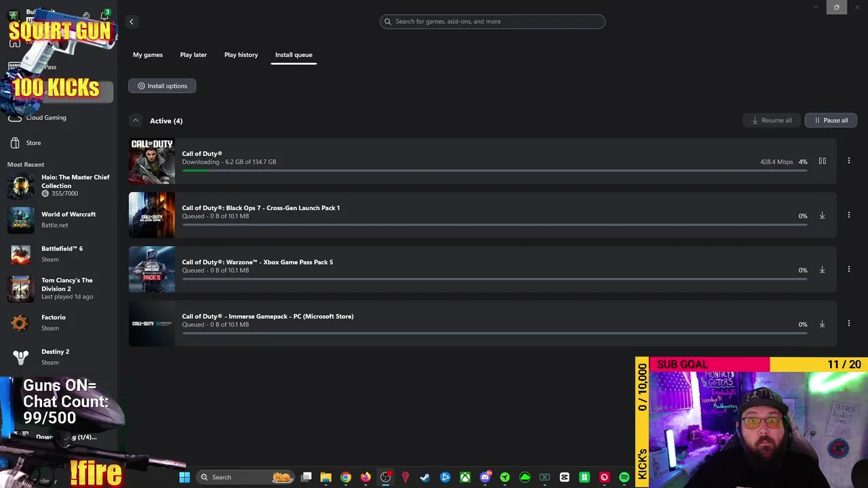868x488 pixels.
Task: Open World of Warcraft from Most Recent
Action: (x=60, y=220)
